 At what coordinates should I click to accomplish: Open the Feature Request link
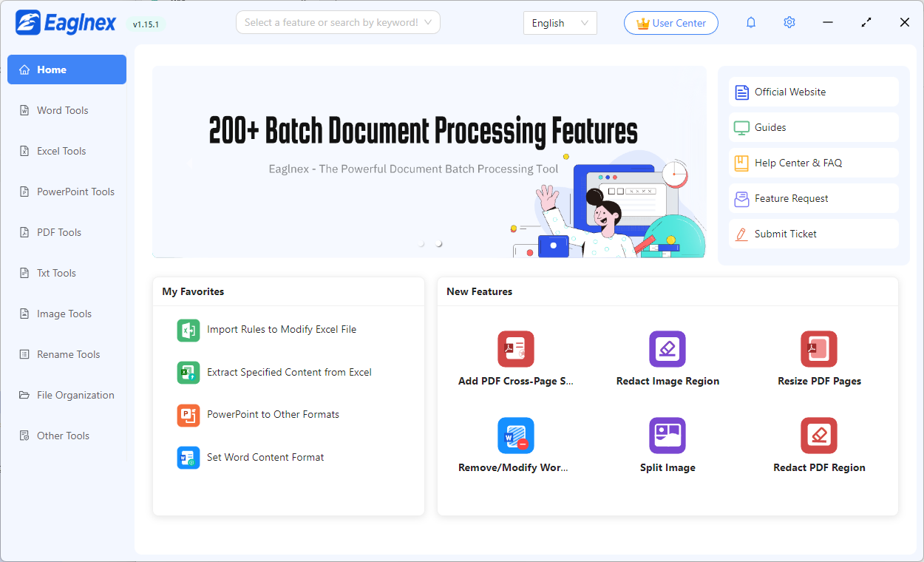tap(813, 198)
